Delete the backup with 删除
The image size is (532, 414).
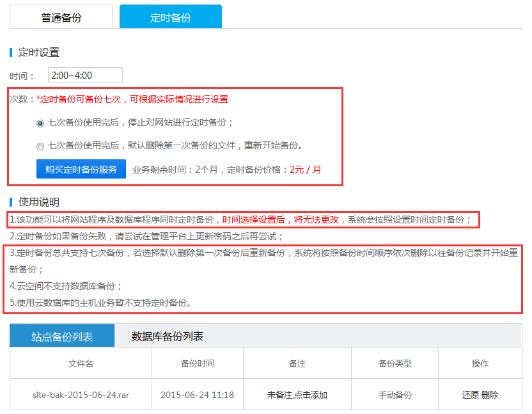coord(490,395)
